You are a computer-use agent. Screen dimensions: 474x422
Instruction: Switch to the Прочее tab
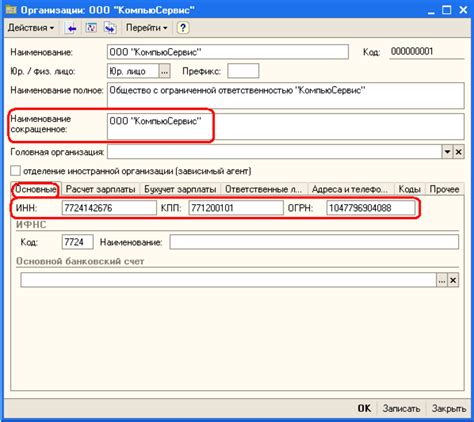tap(444, 189)
